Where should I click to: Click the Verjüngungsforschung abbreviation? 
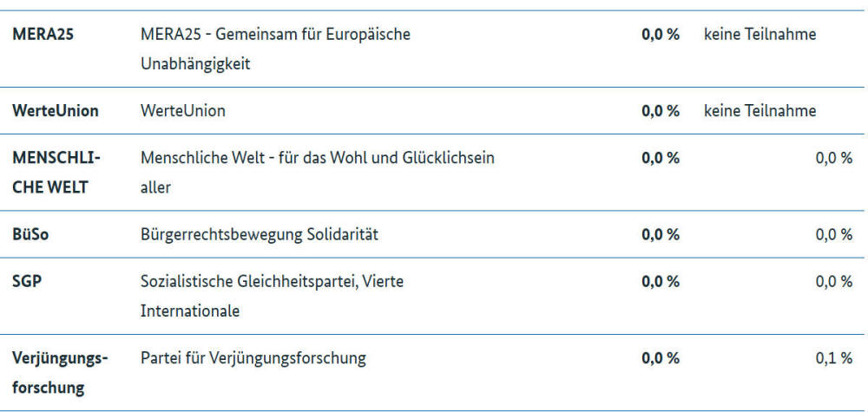click(x=60, y=373)
